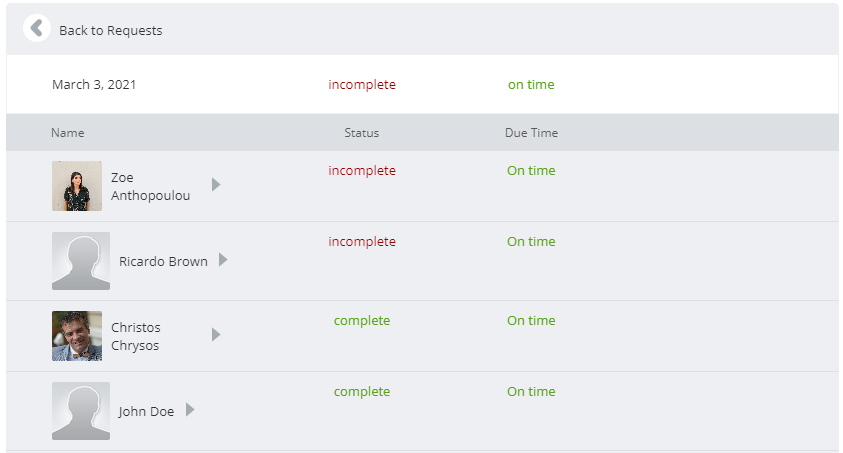Open Christos Chrysos's profile photo

pyautogui.click(x=77, y=336)
